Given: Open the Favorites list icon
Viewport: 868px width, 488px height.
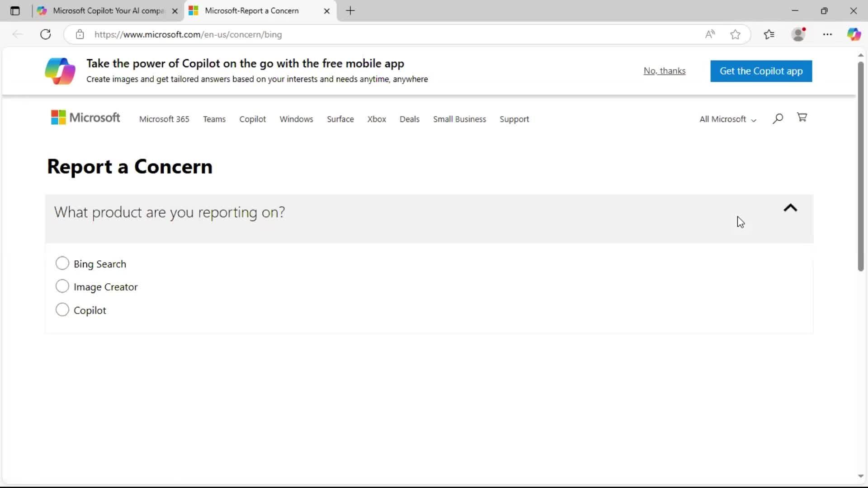Looking at the screenshot, I should point(769,34).
